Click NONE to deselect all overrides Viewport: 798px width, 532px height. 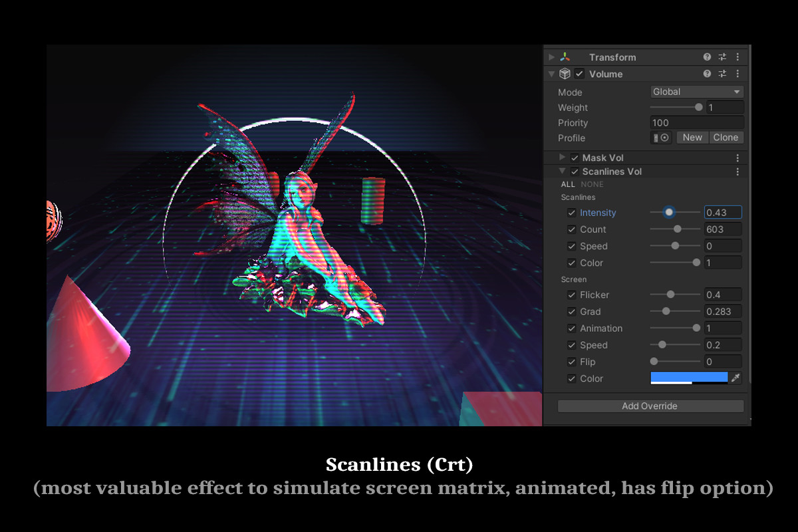point(592,184)
